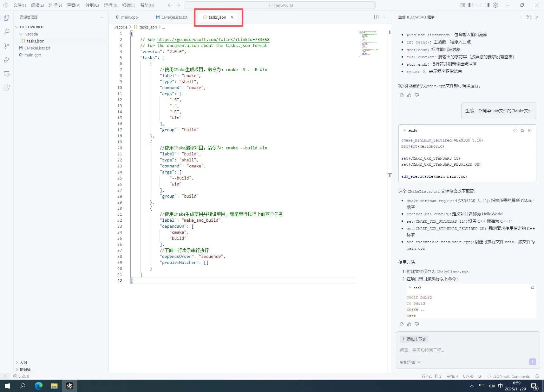
Task: Dislike the first chat answer about main.cpp
Action: click(x=417, y=95)
